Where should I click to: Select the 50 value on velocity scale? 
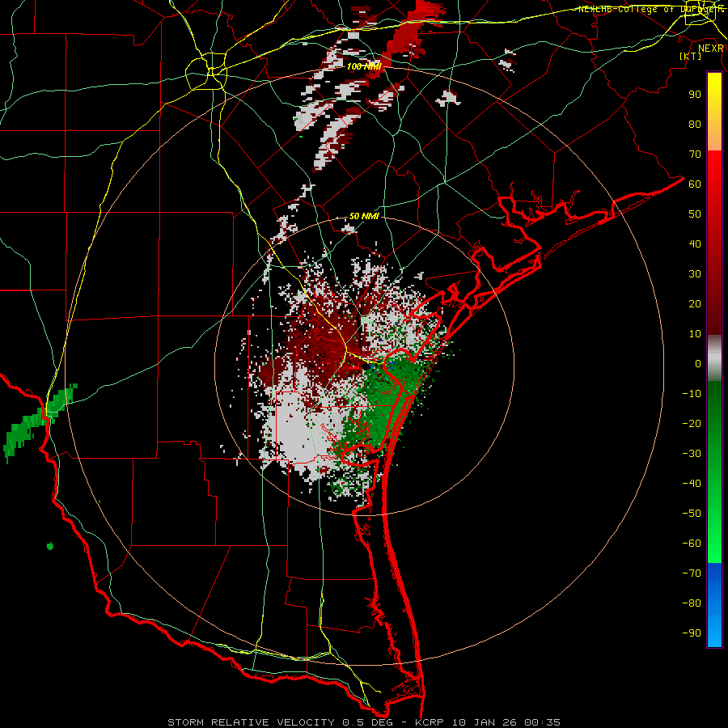pyautogui.click(x=695, y=214)
